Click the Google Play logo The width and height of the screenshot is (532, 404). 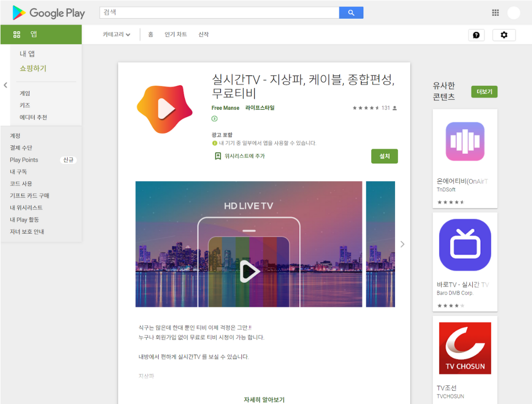(x=48, y=13)
